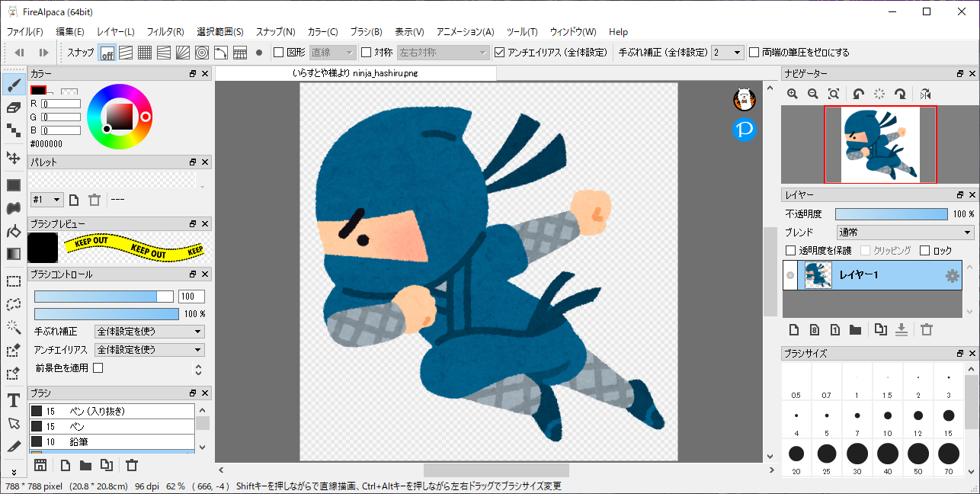Choose the circle snap icon
The width and height of the screenshot is (980, 494).
(201, 53)
